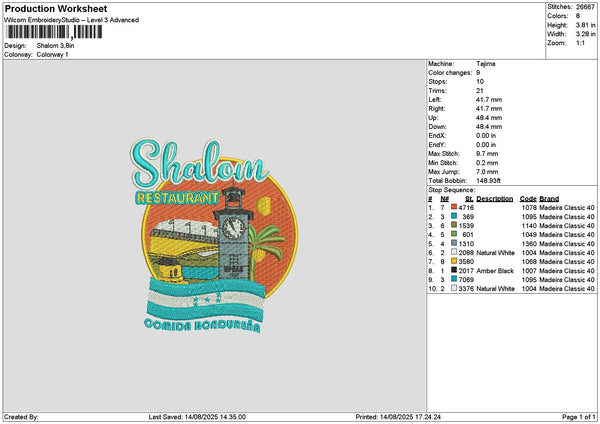The image size is (600, 424).
Task: Click the Code column header
Action: point(528,198)
